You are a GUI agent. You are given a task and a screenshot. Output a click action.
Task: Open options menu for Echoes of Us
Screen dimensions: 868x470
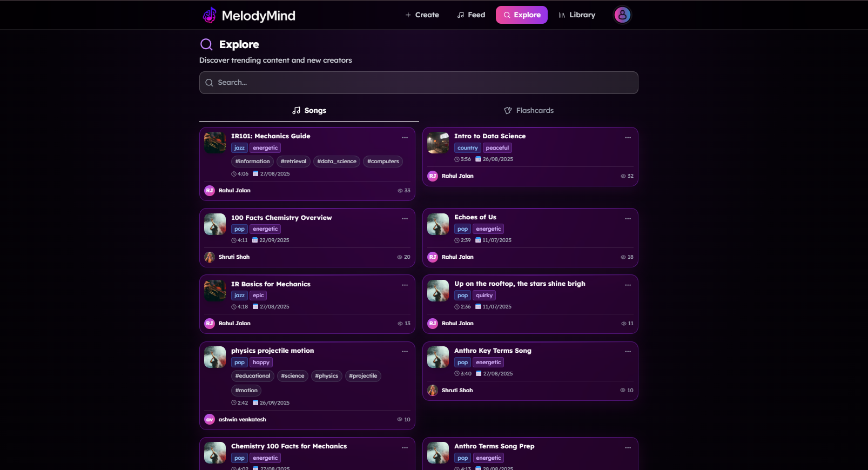pos(628,219)
